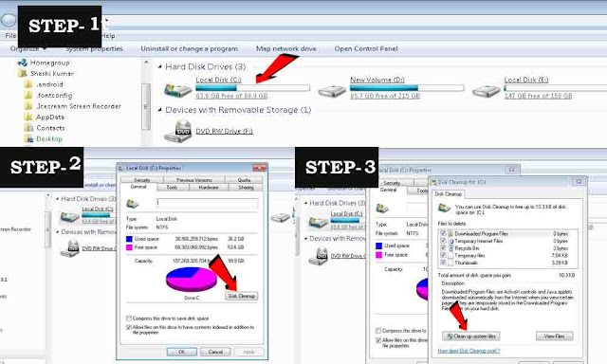The image size is (607, 364).
Task: Uncheck Allow files on this drive in Step 3 Properties
Action: (378, 340)
